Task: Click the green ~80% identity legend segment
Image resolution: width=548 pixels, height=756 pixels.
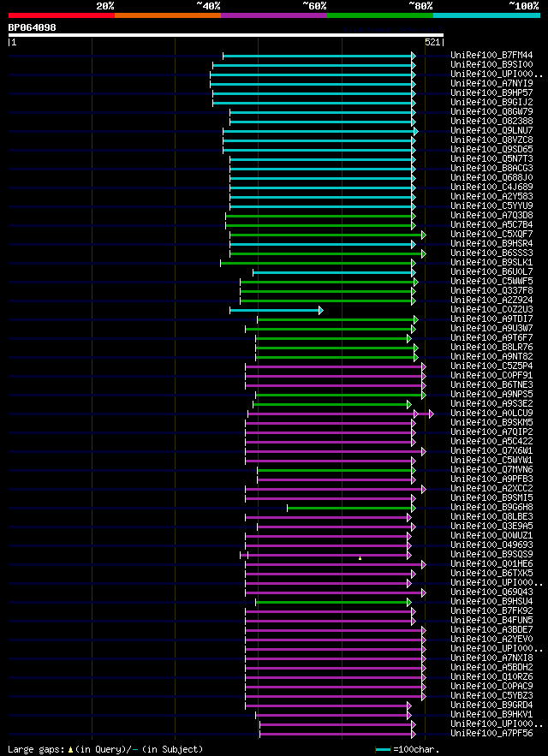Action: click(x=380, y=15)
